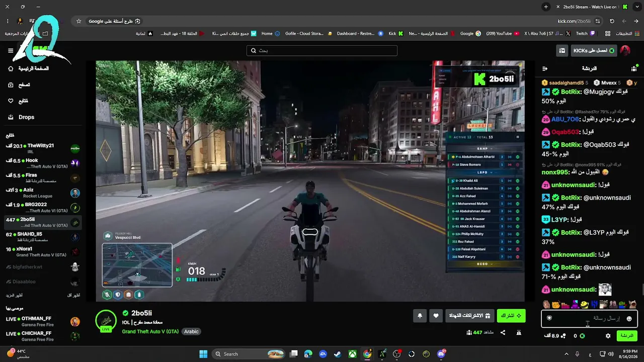
Task: Click the 2bo5li streamer avatar with LIVE badge
Action: [x=106, y=320]
